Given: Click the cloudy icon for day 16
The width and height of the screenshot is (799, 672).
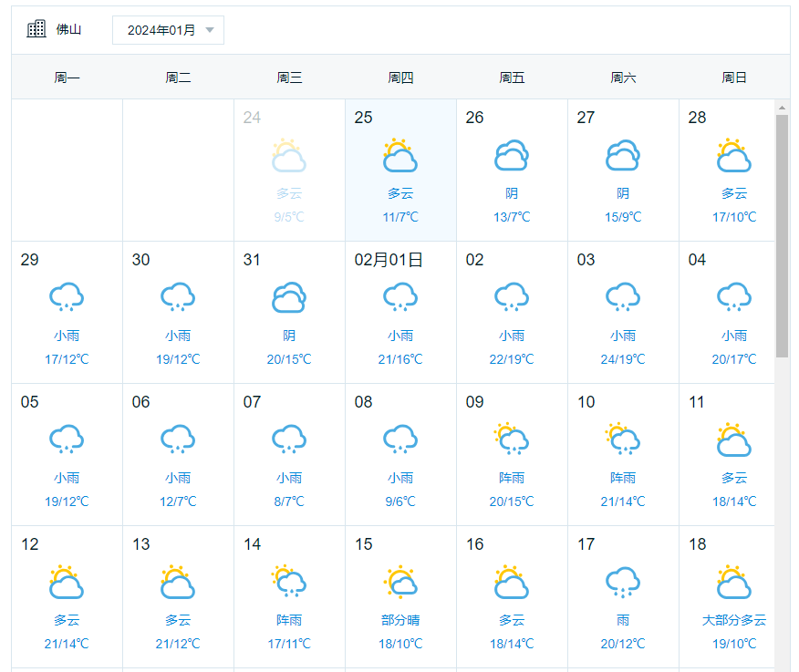Looking at the screenshot, I should click(x=512, y=582).
